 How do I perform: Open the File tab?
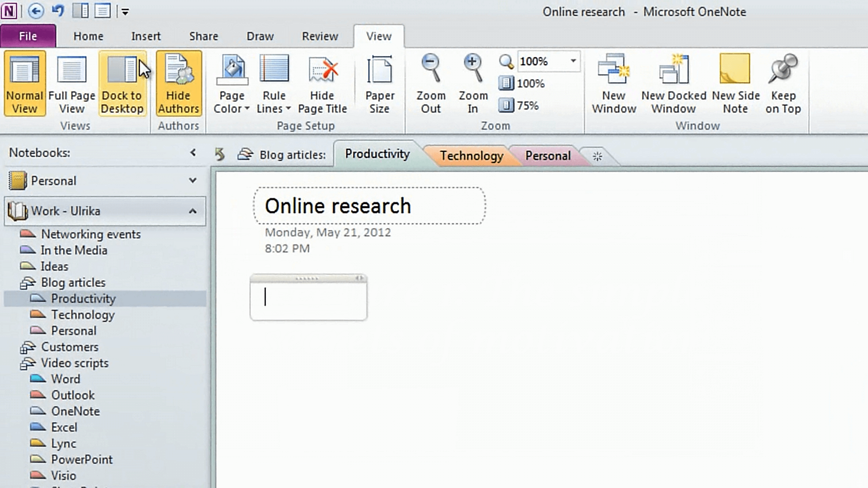pos(28,36)
